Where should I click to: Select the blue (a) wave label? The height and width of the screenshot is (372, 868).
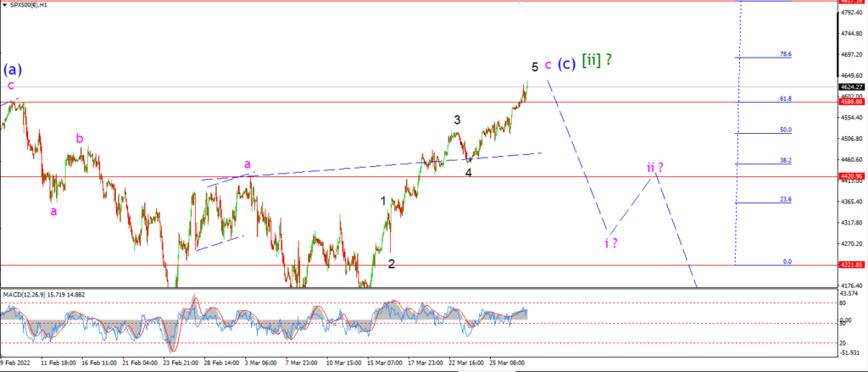(x=13, y=69)
